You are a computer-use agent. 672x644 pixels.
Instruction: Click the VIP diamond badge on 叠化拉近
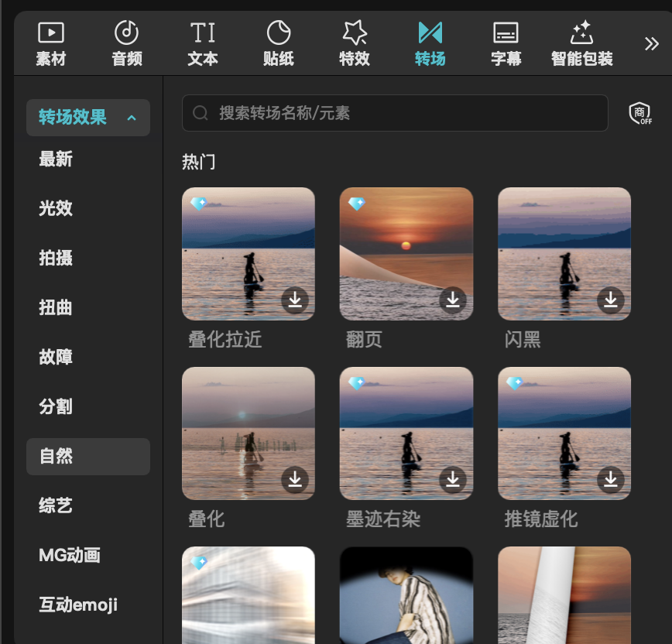coord(199,204)
